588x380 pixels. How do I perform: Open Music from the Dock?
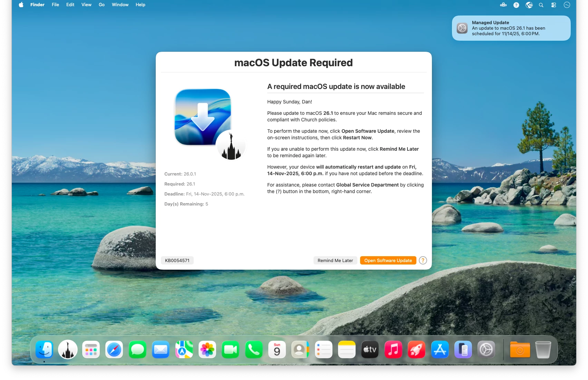pos(393,350)
